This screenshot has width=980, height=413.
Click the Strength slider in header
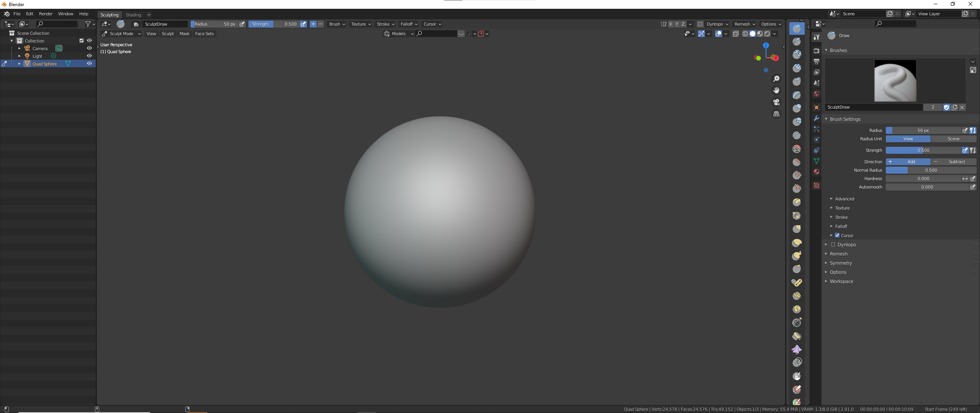[x=274, y=24]
